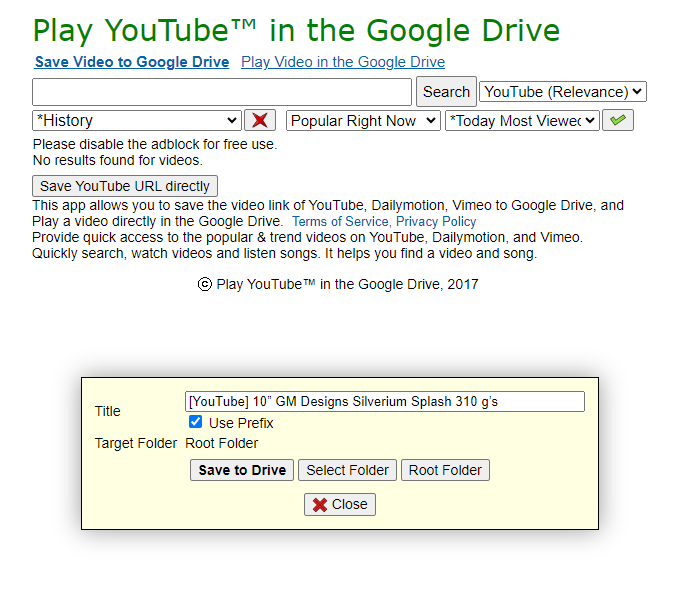Open Play Video in the Google Drive tab

pos(343,62)
